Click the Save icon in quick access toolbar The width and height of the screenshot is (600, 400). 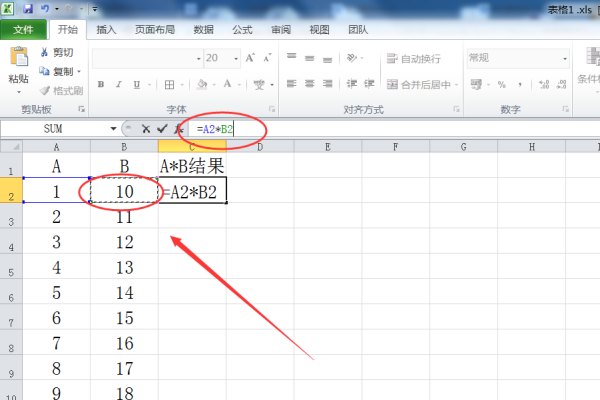(28, 8)
